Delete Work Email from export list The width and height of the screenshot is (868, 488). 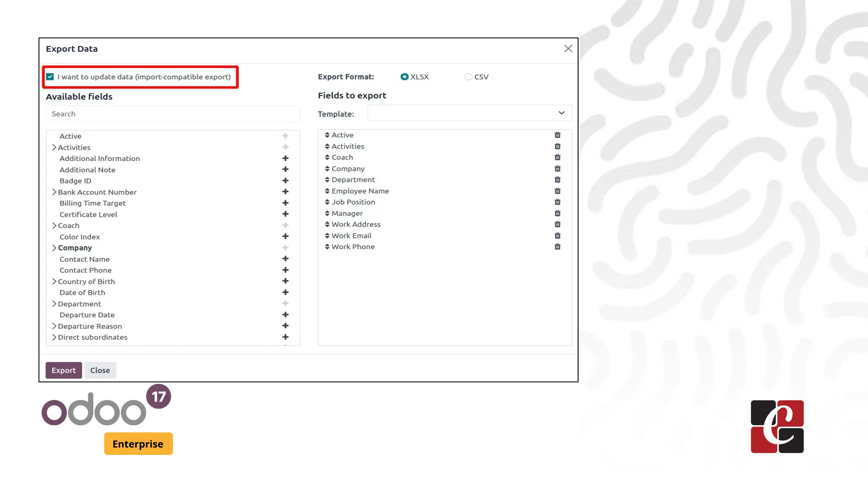[557, 236]
